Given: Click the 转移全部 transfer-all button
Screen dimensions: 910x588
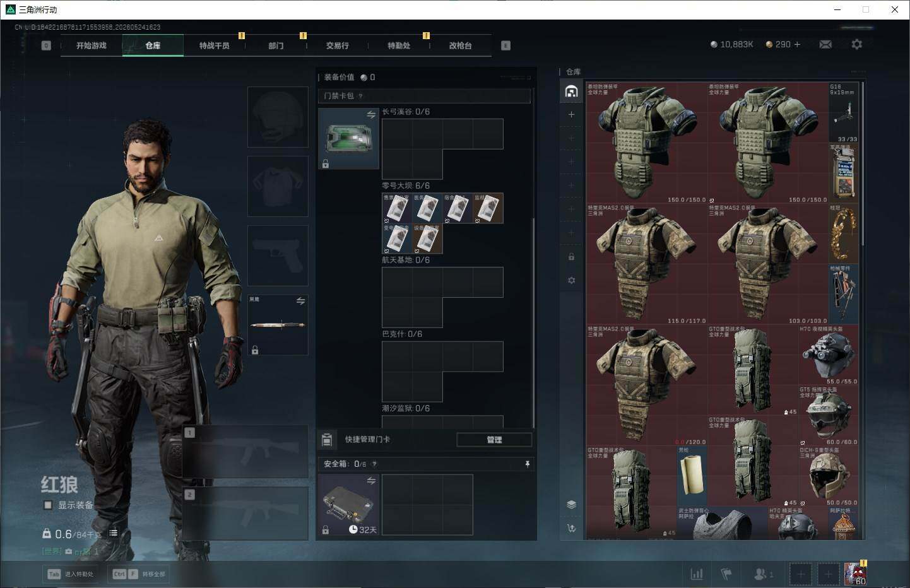Looking at the screenshot, I should [139, 574].
